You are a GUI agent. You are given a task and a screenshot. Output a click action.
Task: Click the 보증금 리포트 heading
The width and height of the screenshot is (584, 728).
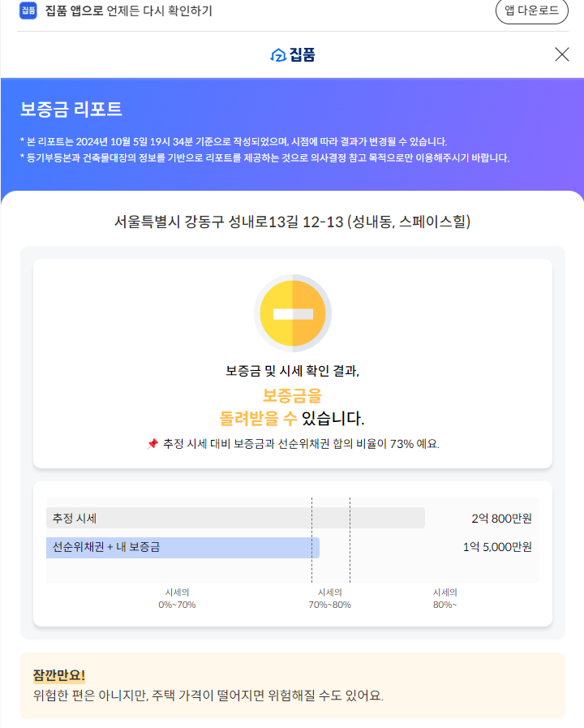click(x=71, y=110)
